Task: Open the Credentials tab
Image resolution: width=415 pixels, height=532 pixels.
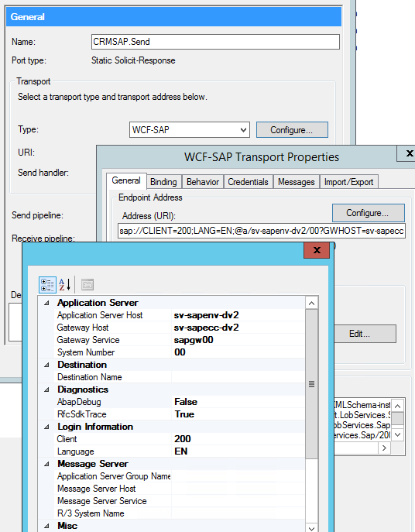Action: tap(248, 182)
